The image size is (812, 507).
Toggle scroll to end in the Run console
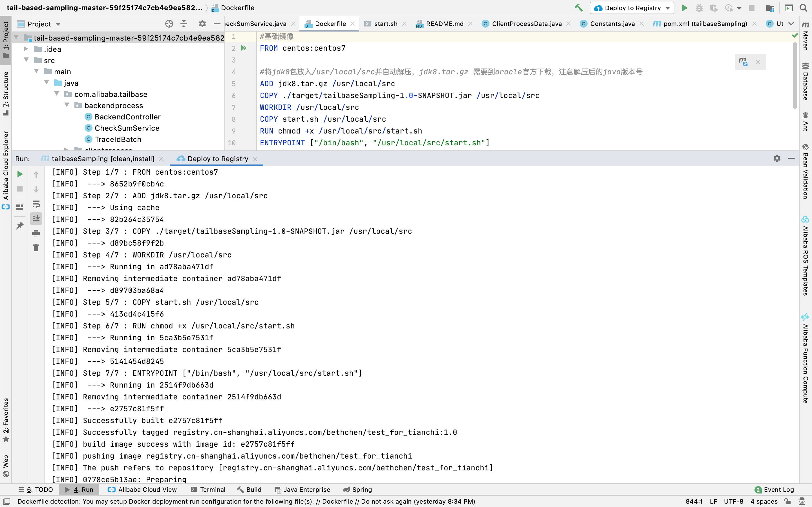tap(36, 218)
